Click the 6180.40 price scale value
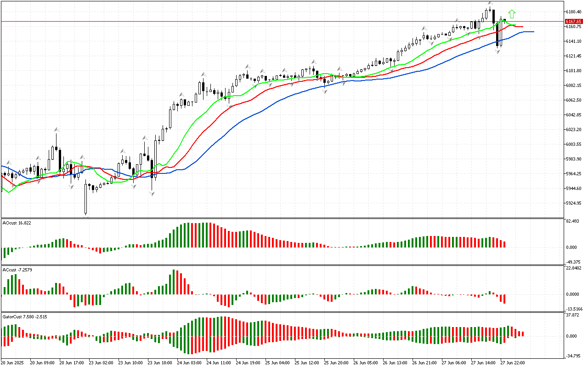This screenshot has height=368, width=588. point(574,11)
